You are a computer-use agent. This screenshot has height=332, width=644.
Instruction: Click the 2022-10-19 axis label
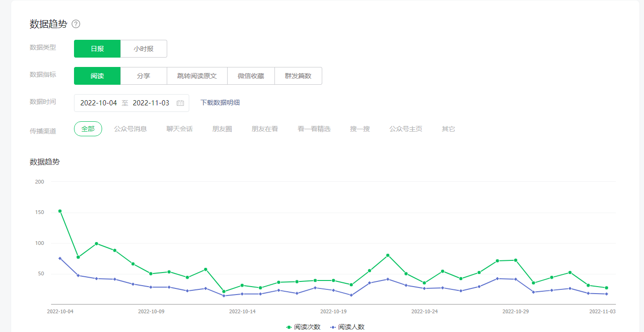[333, 311]
